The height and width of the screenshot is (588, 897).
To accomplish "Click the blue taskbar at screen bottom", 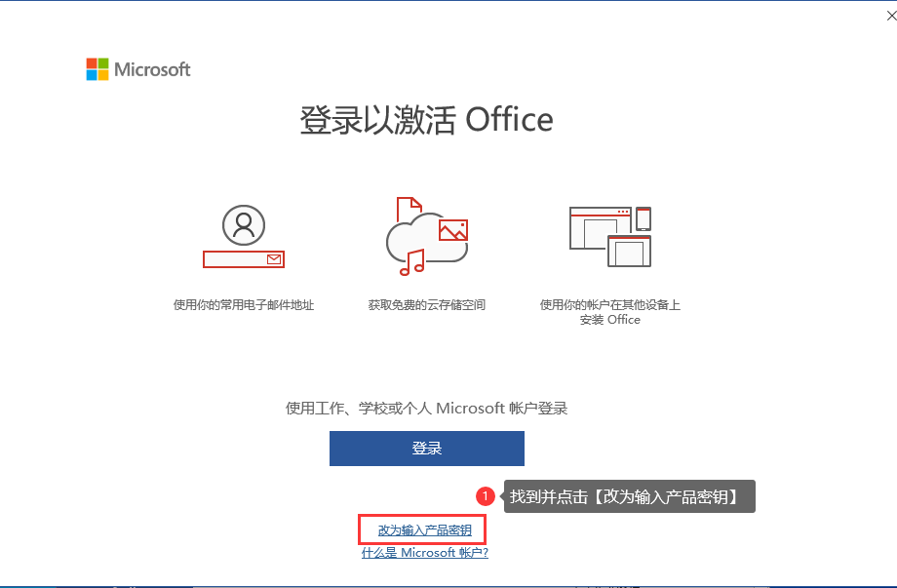I will point(448,584).
